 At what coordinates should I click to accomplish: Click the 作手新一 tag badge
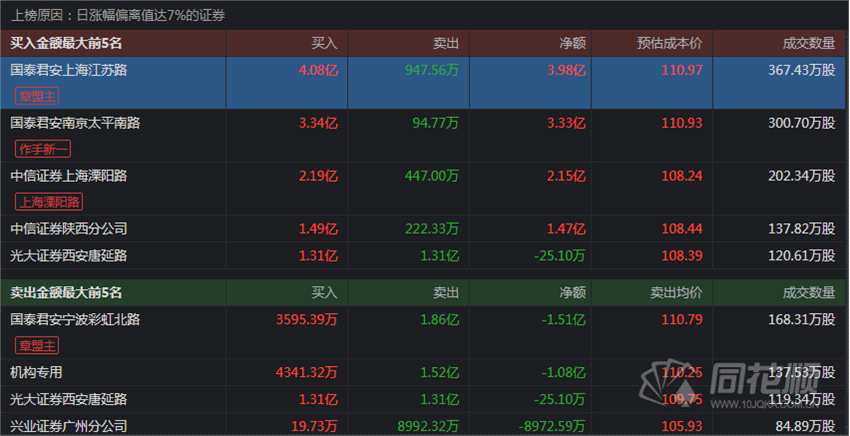tap(43, 149)
